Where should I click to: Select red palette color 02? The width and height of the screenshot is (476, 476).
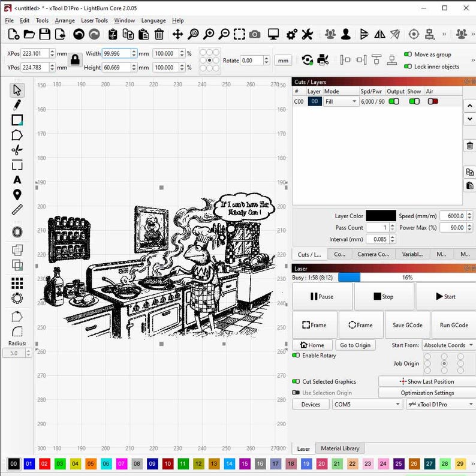pos(44,463)
